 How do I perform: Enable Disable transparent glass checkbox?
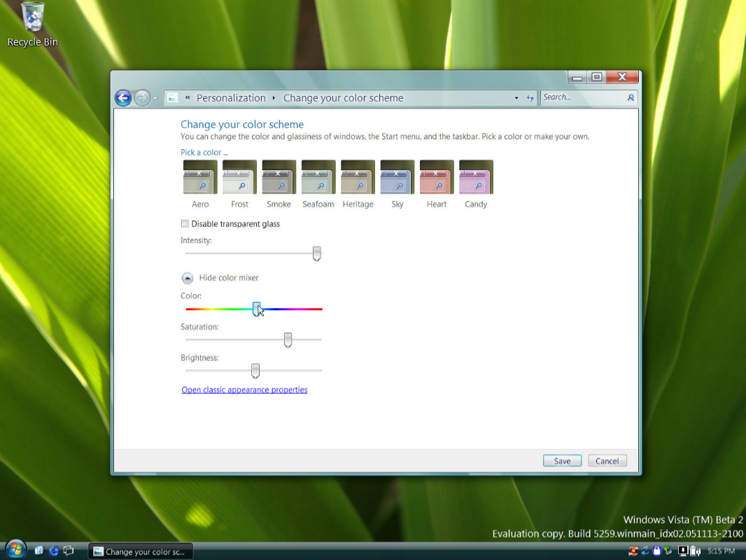185,224
